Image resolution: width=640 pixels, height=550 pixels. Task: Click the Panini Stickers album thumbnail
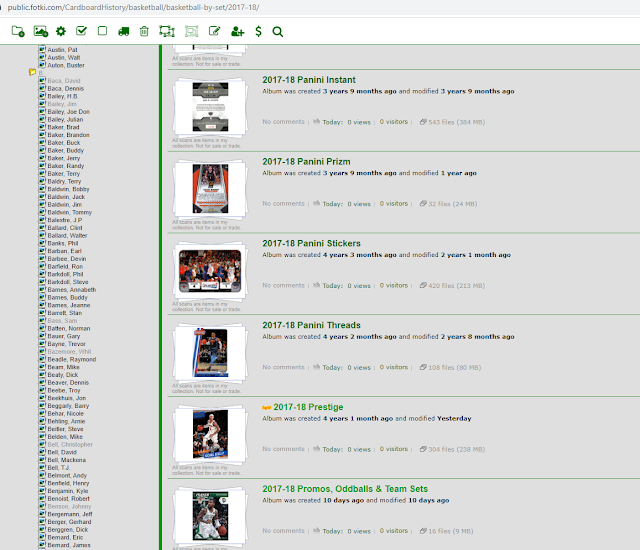(x=210, y=271)
